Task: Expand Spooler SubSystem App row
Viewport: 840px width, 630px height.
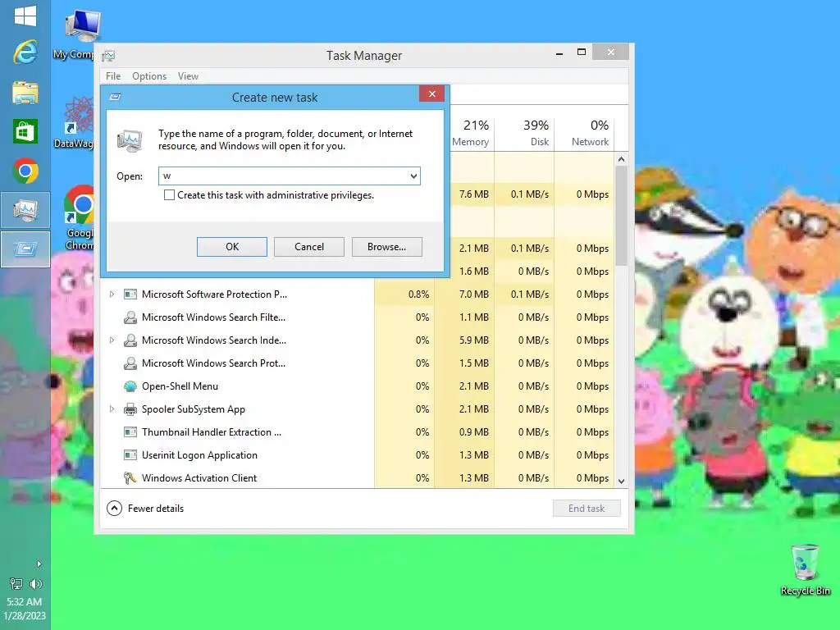Action: [112, 409]
